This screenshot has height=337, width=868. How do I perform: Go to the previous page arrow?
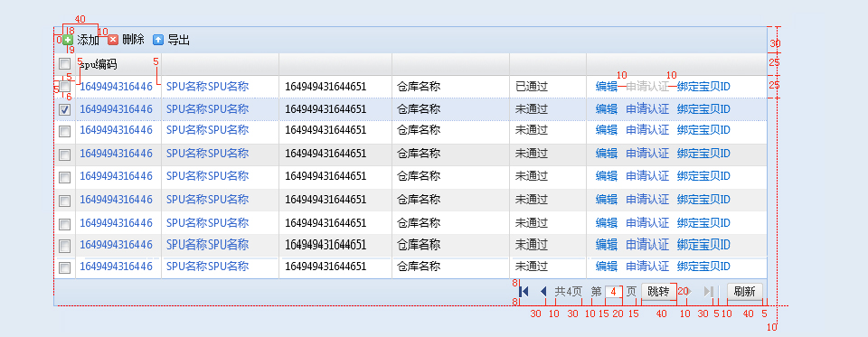click(543, 292)
